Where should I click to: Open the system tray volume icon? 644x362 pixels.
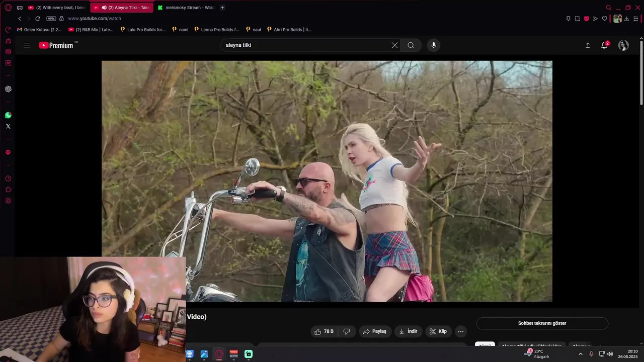coord(610,354)
